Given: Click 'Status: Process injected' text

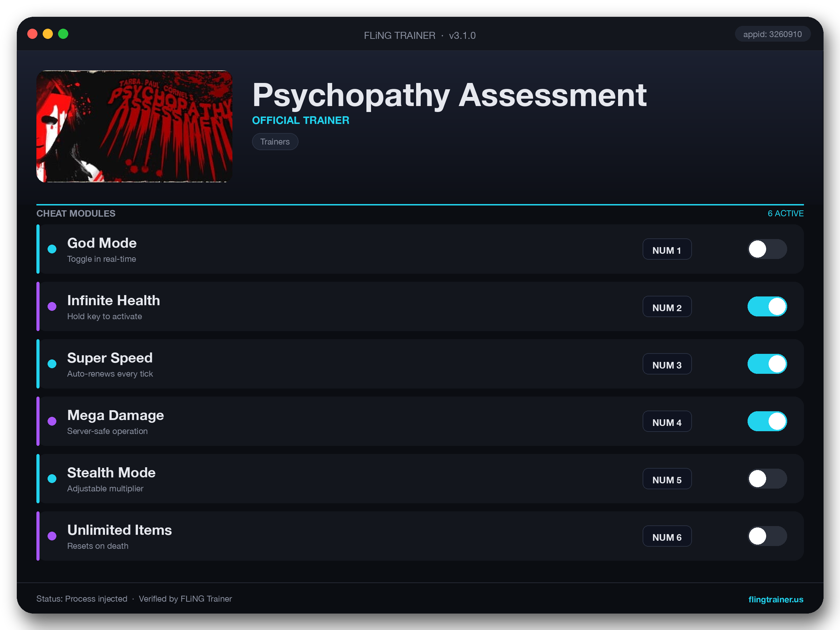Looking at the screenshot, I should [82, 599].
